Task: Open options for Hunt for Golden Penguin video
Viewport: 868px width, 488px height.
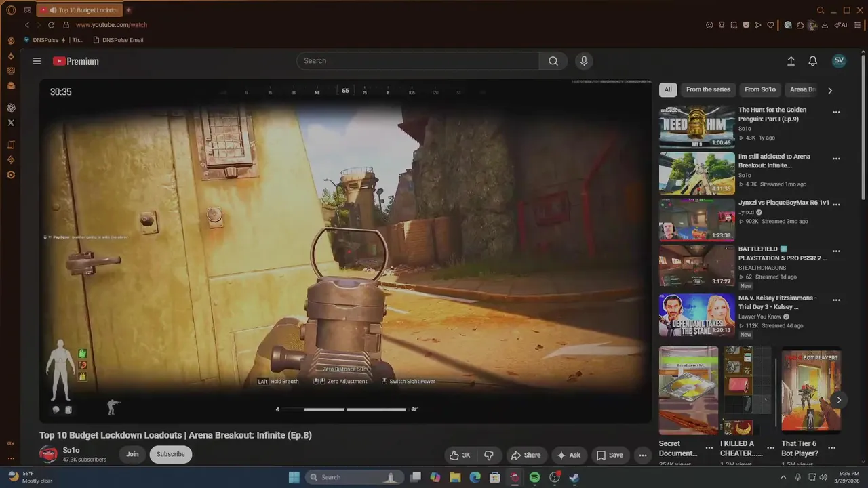Action: [836, 113]
